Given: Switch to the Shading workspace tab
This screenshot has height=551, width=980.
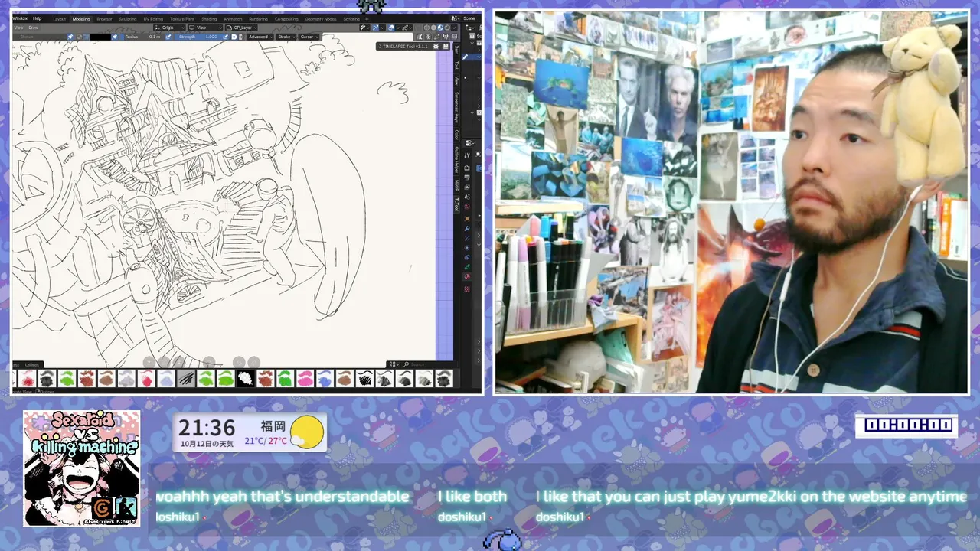Looking at the screenshot, I should click(x=209, y=18).
